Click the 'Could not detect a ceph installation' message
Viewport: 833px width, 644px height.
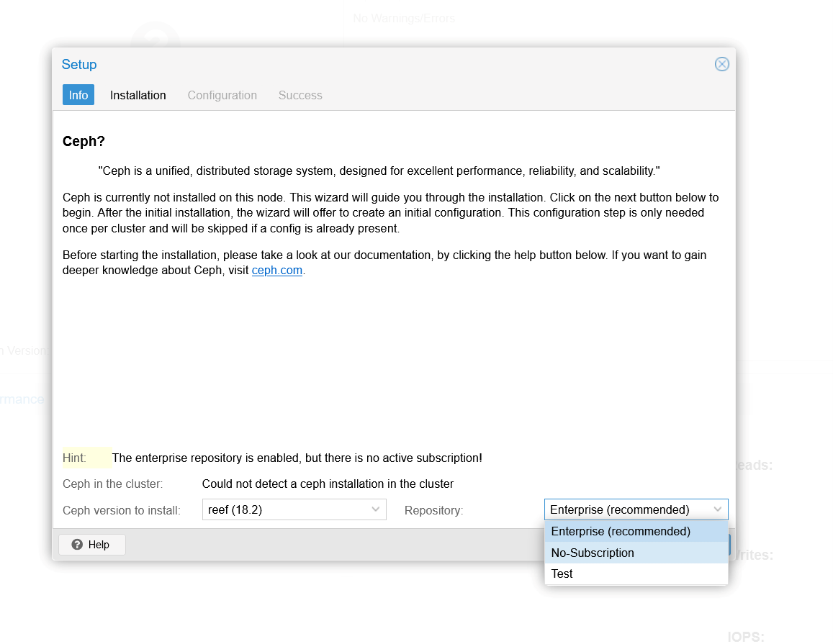(x=328, y=484)
